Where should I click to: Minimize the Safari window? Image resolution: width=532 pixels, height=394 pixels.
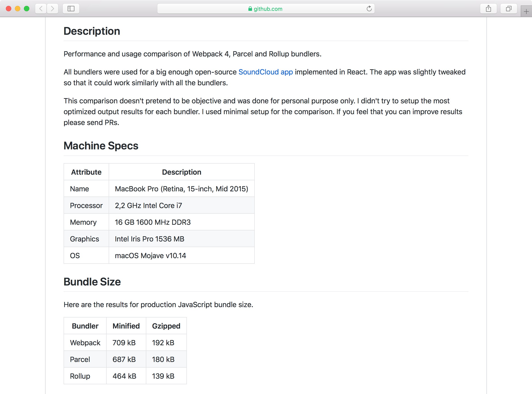tap(18, 9)
